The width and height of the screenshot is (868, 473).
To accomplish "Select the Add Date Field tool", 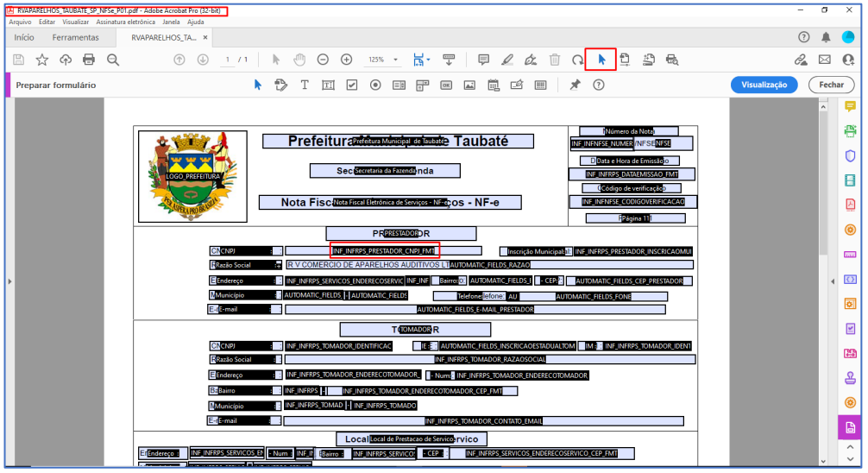I will click(x=494, y=85).
